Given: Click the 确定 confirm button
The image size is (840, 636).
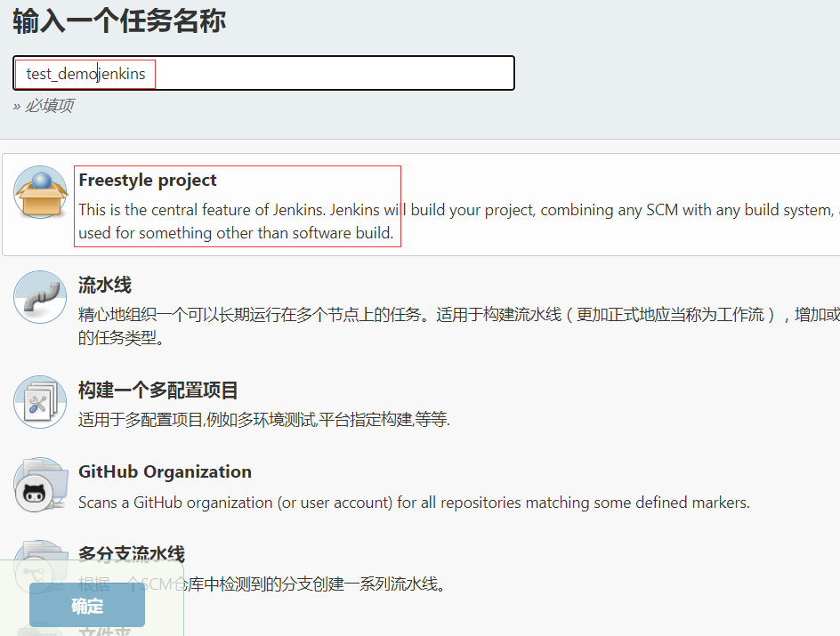Looking at the screenshot, I should [x=87, y=605].
